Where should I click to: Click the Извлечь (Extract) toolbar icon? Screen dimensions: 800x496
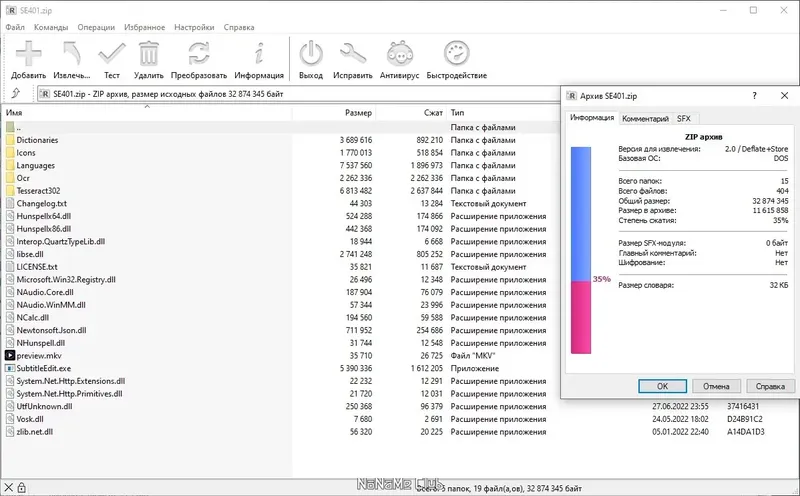71,54
